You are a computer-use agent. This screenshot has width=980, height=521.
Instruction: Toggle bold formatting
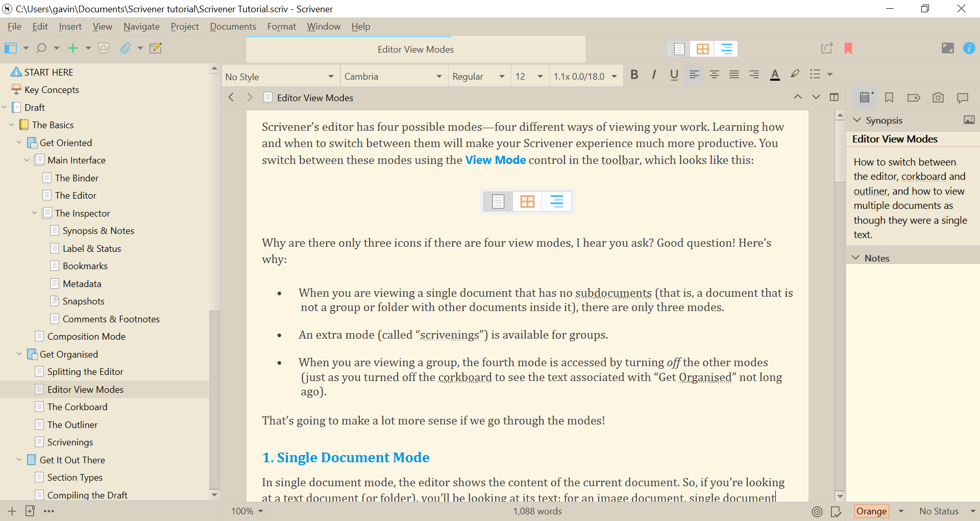coord(634,75)
